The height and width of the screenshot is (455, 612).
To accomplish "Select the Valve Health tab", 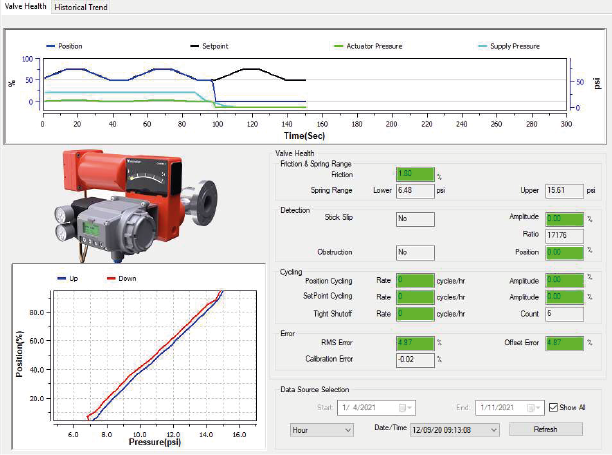I will click(25, 7).
